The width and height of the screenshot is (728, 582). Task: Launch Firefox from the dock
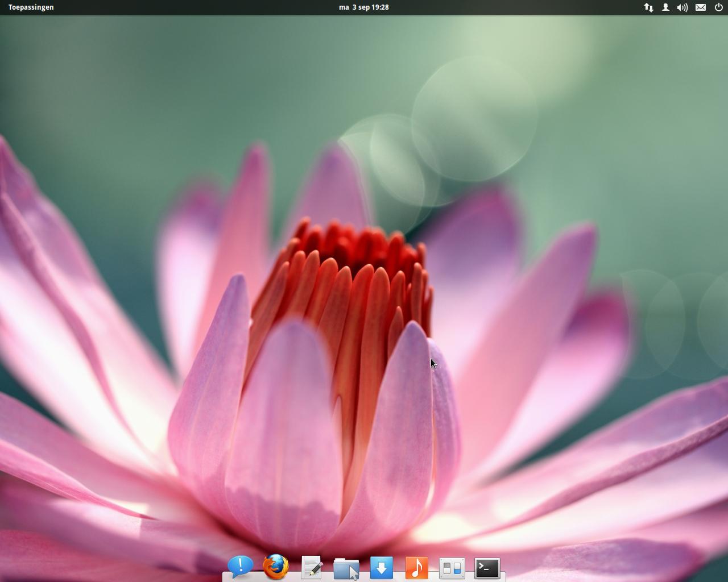point(276,567)
